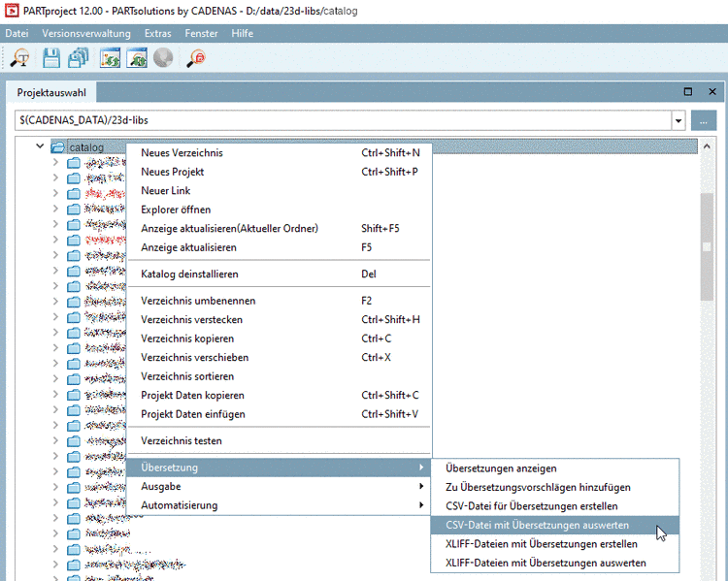The width and height of the screenshot is (728, 581).
Task: Click the grey globe toolbar icon
Action: coord(163,58)
